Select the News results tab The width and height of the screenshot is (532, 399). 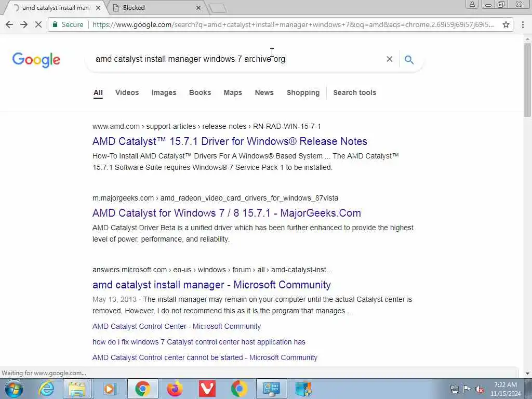click(x=264, y=92)
